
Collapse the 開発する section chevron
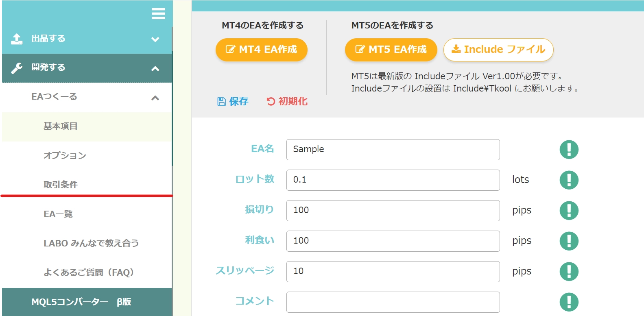coord(155,69)
